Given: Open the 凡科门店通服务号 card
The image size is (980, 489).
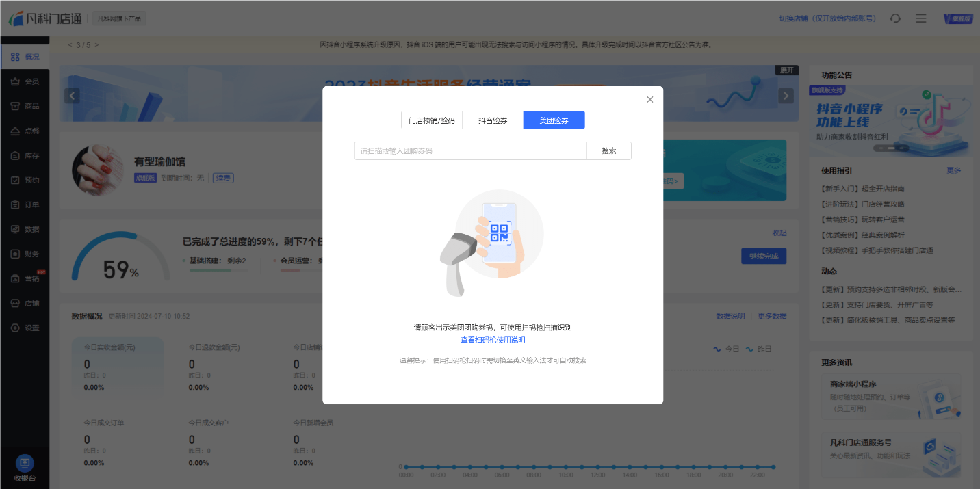Looking at the screenshot, I should (891, 455).
